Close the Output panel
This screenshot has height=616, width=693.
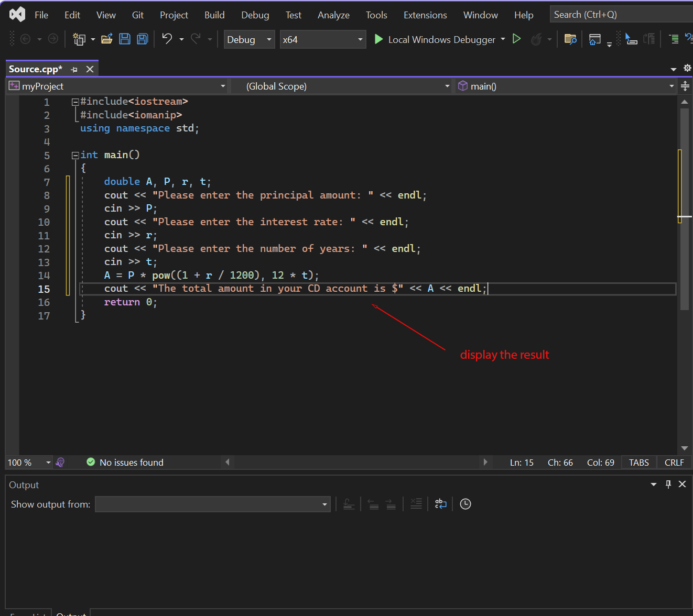[683, 484]
